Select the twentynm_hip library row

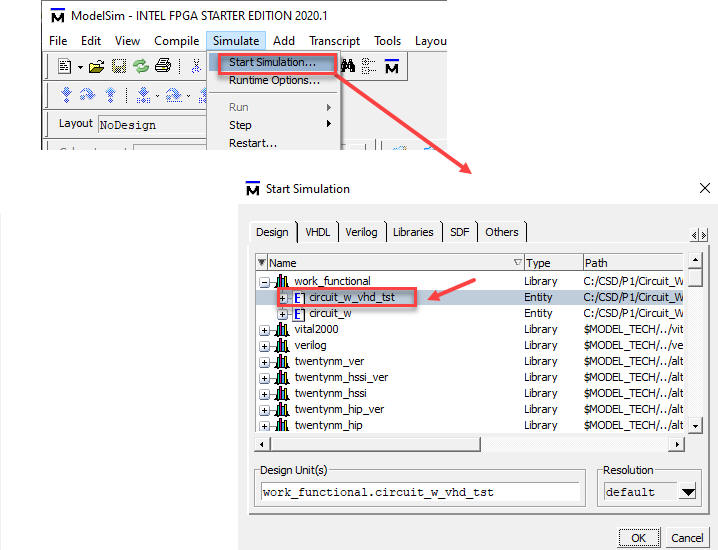[469, 425]
